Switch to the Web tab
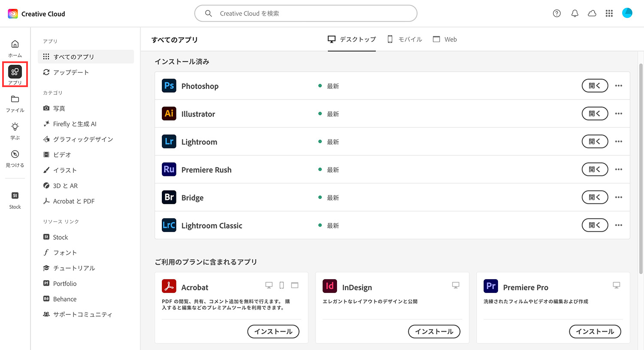The image size is (644, 350). [445, 39]
